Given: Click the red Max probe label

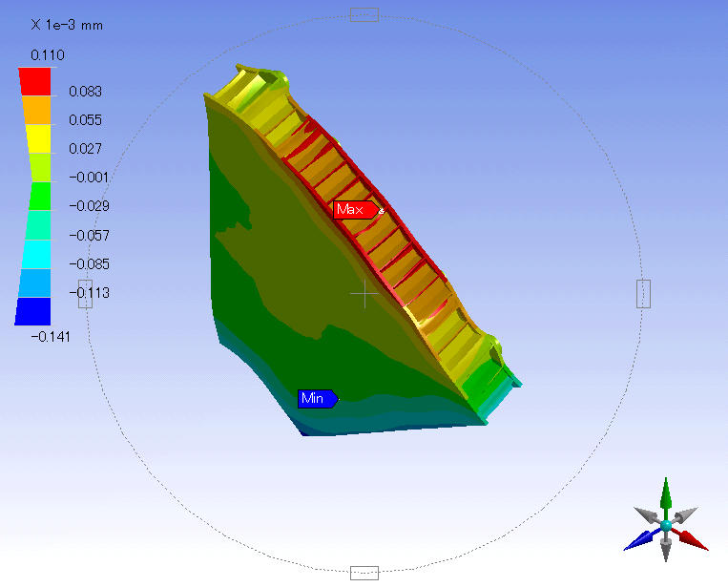Looking at the screenshot, I should (357, 210).
